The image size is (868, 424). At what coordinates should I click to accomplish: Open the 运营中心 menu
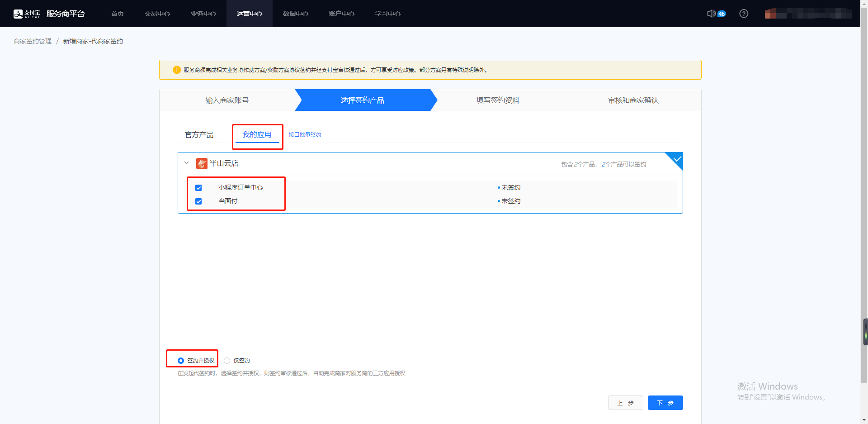click(250, 14)
